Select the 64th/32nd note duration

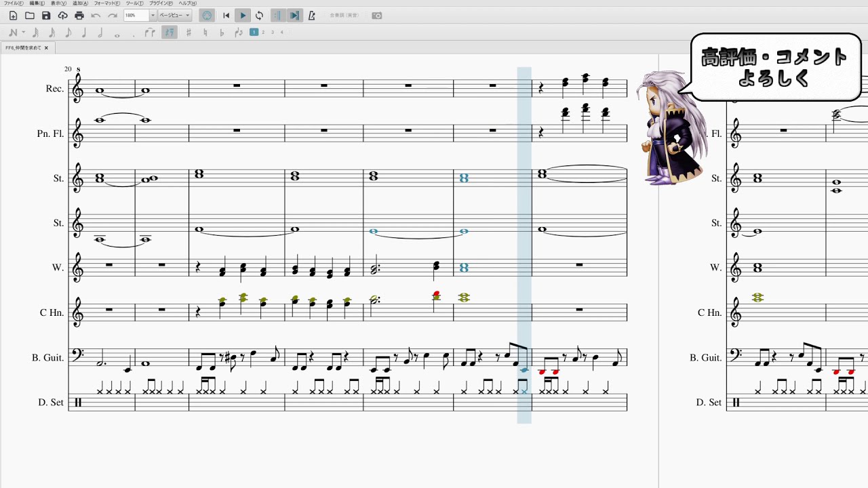pos(35,33)
